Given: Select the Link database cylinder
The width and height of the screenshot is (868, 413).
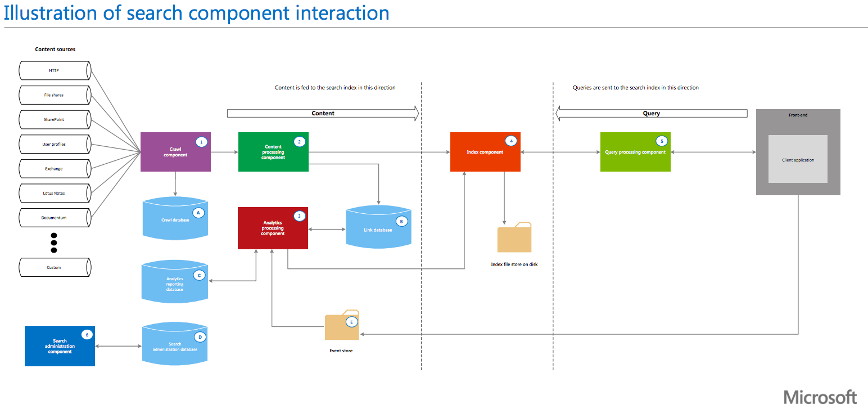Looking at the screenshot, I should 378,227.
